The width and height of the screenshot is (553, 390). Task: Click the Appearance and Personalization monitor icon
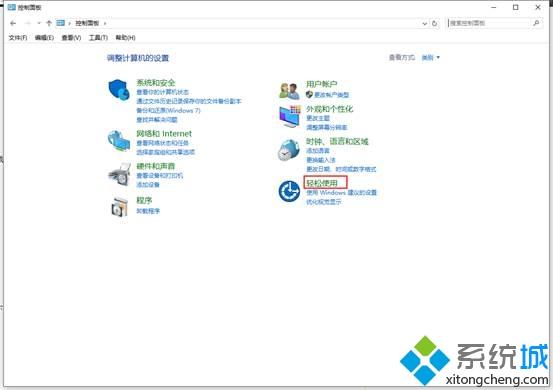[290, 116]
